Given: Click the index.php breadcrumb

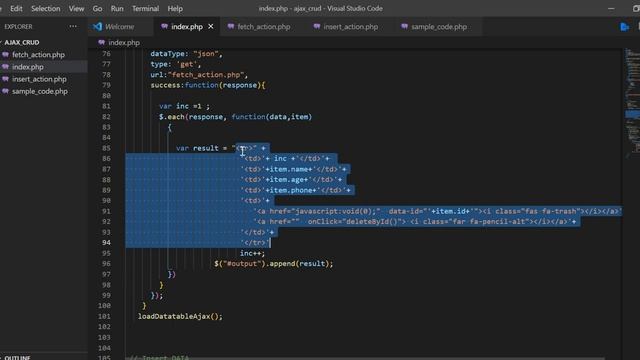Looking at the screenshot, I should tap(124, 42).
